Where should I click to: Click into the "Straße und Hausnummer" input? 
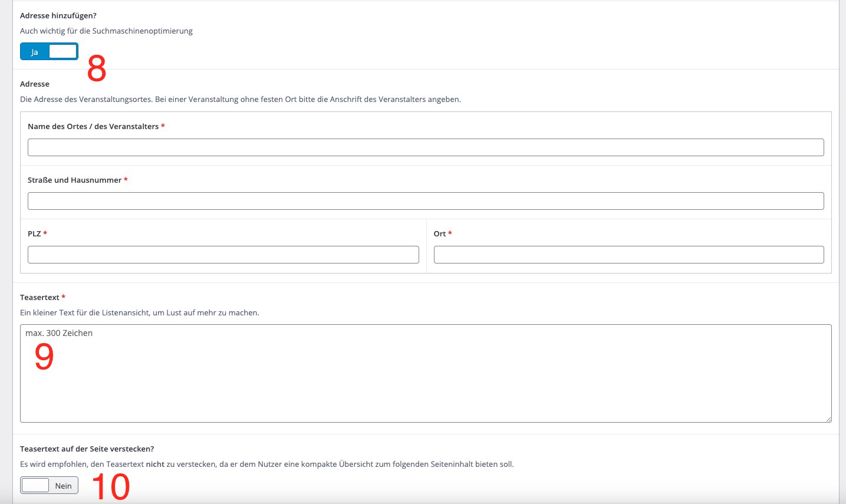[x=425, y=201]
